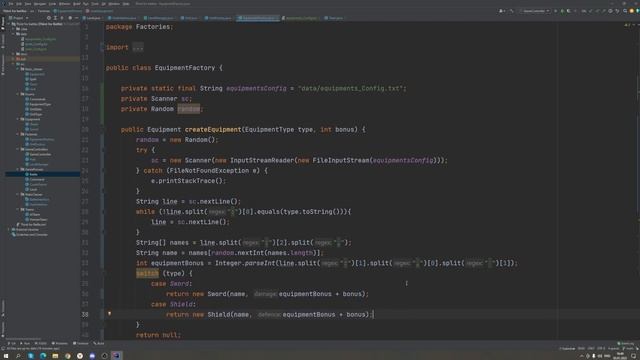
Task: Open the Navigate menu
Action: [x=40, y=4]
